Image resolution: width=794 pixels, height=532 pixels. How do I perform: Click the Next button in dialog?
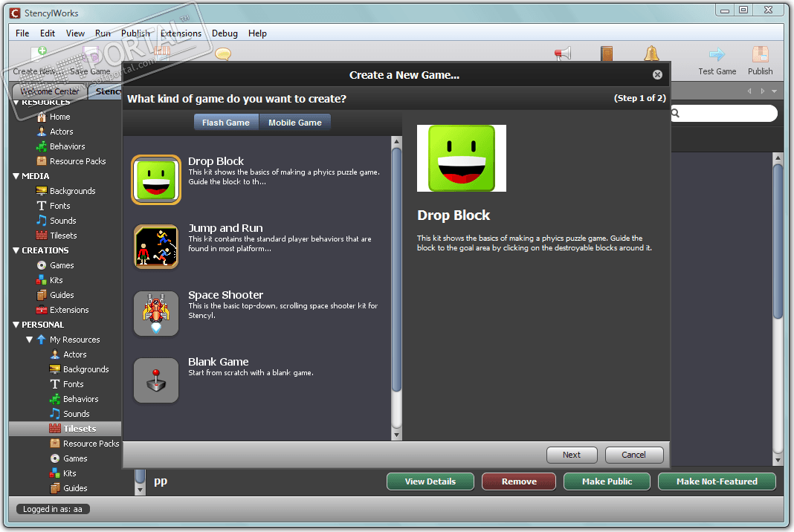[572, 455]
